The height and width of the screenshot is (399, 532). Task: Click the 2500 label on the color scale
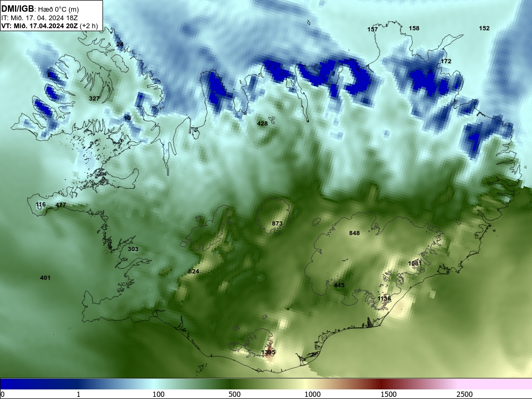[x=464, y=394]
